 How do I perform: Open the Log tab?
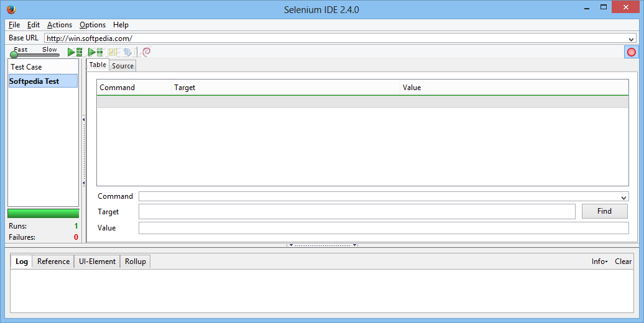22,262
